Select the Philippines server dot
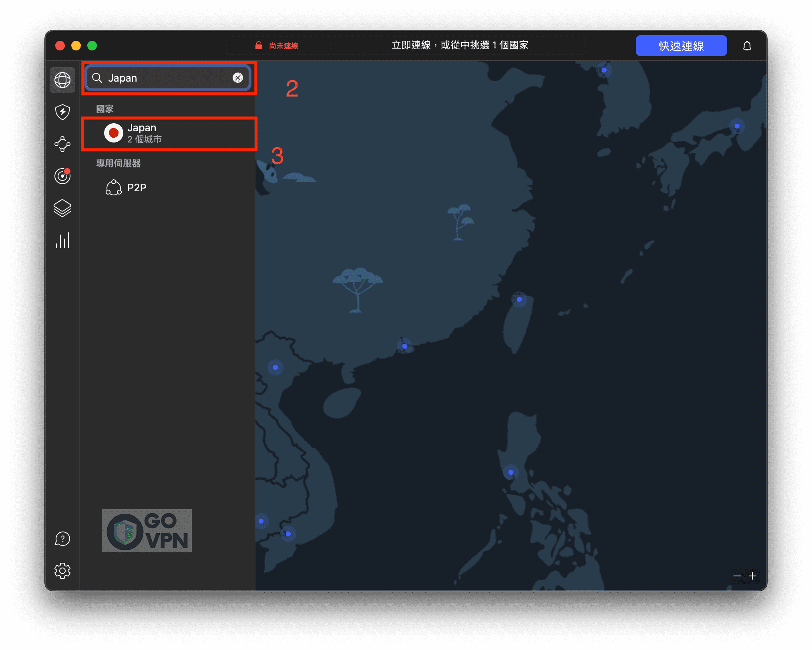This screenshot has height=650, width=812. tap(511, 472)
